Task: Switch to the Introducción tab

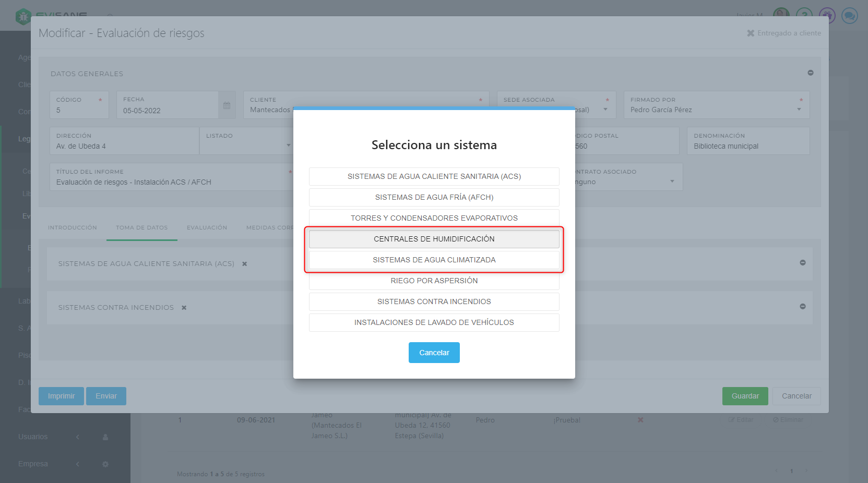Action: click(73, 228)
